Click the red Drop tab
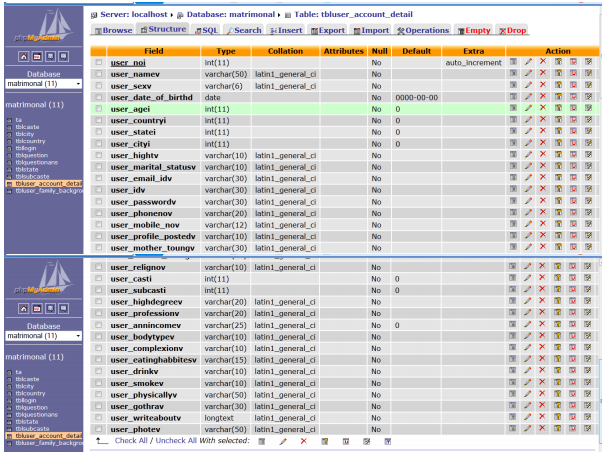This screenshot has height=457, width=603. (x=512, y=30)
